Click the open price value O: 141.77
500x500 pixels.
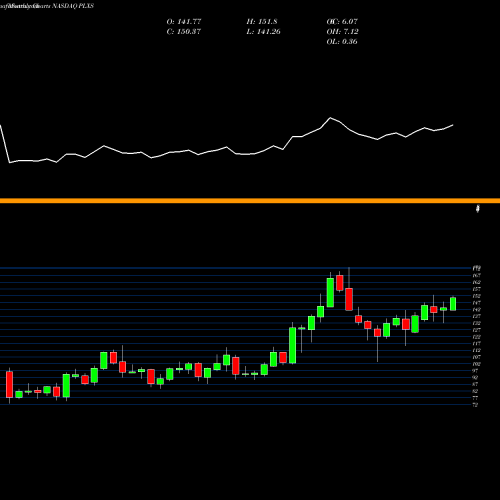coord(184,22)
